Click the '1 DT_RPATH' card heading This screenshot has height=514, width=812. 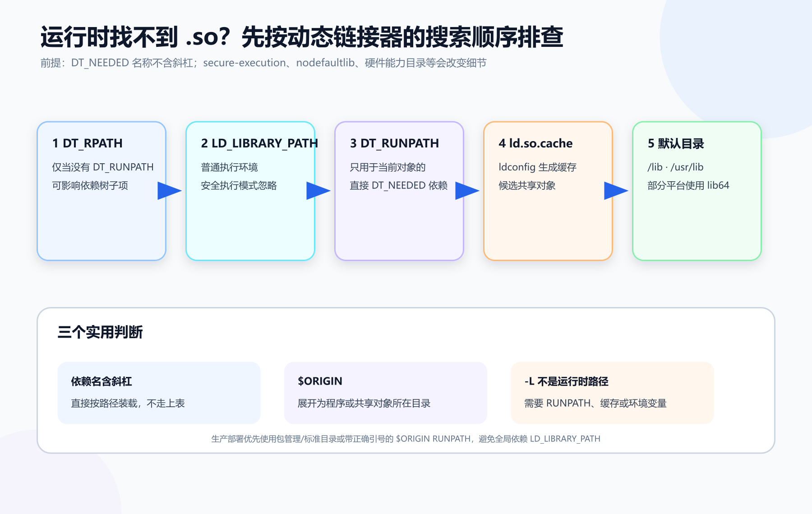88,143
